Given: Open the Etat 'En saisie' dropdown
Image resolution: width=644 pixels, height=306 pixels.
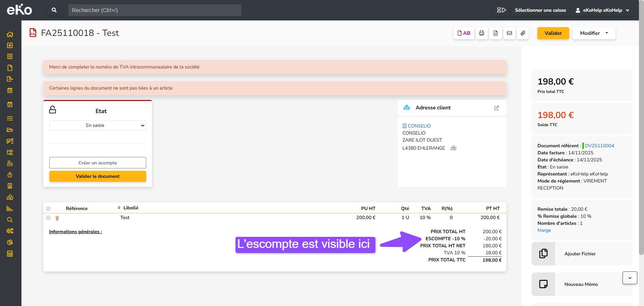Looking at the screenshot, I should (x=98, y=125).
